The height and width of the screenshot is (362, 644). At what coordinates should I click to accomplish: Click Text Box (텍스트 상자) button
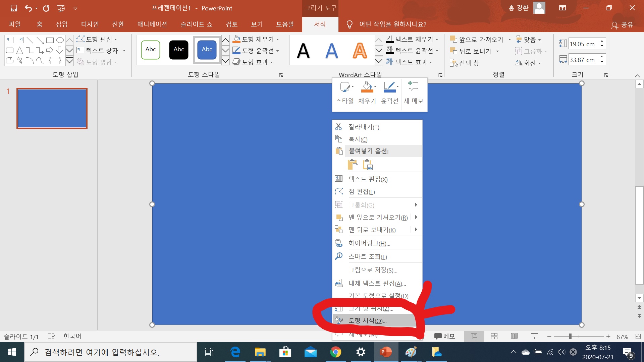[x=101, y=51]
